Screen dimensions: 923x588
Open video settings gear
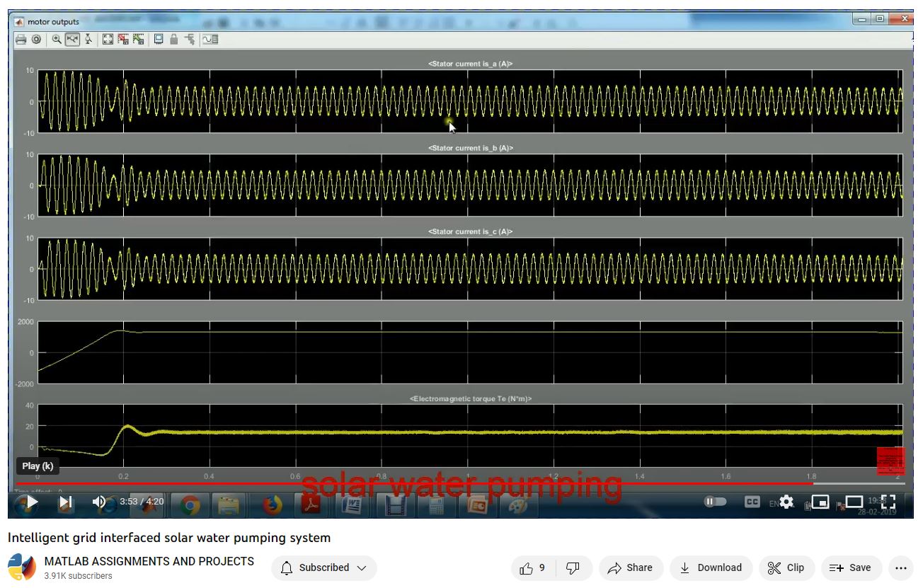pos(786,502)
